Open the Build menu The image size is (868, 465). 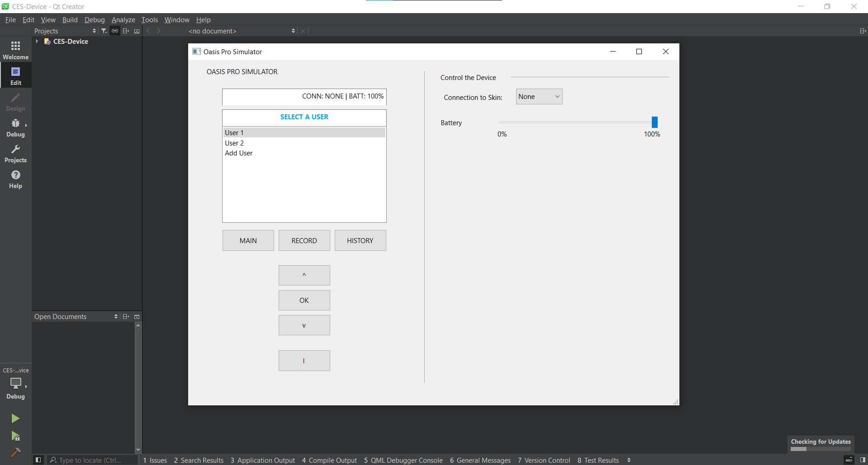(x=70, y=19)
